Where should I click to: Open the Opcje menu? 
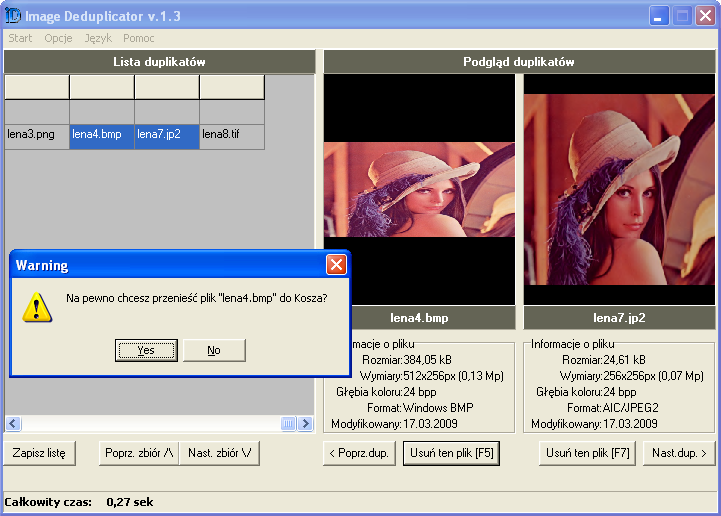58,38
